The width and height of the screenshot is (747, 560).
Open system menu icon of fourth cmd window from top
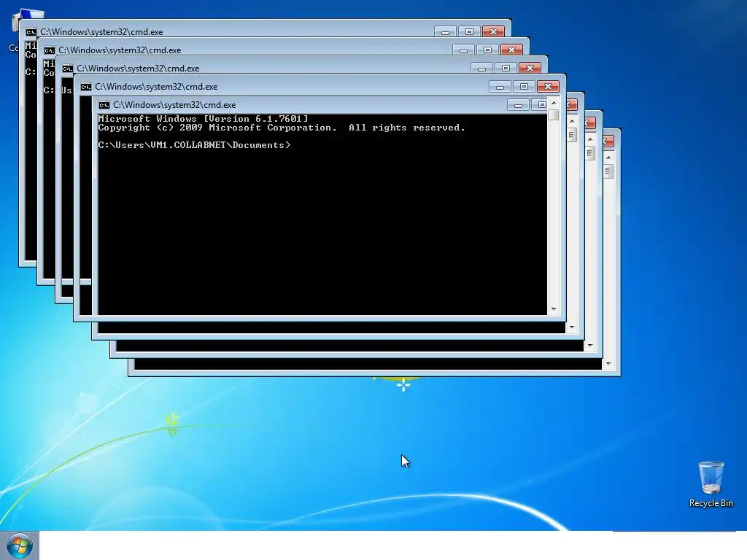pos(86,87)
